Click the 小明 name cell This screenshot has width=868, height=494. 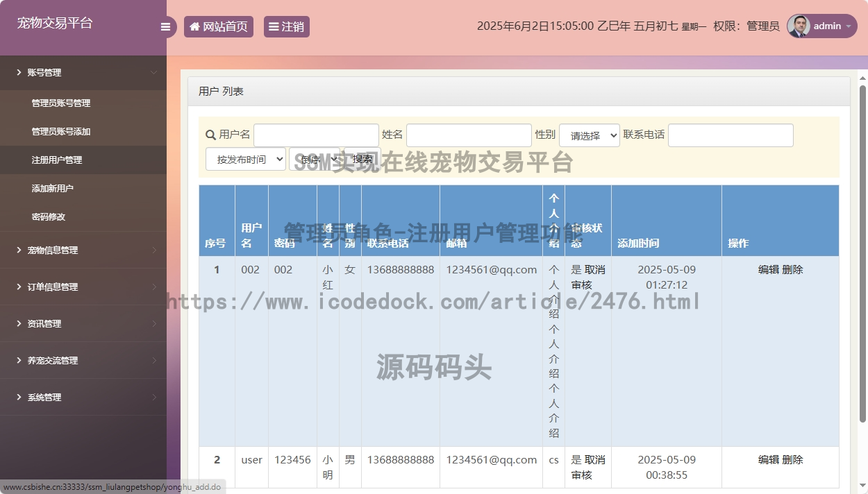point(328,467)
